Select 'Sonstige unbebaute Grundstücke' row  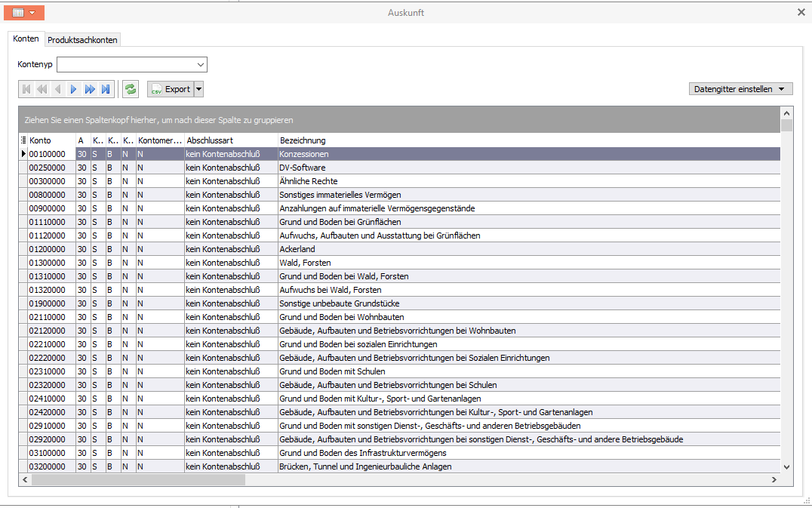[x=399, y=303]
